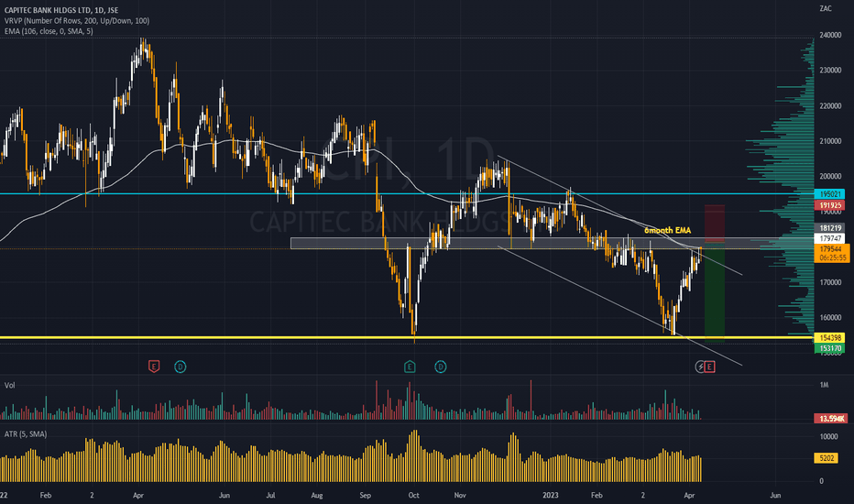The image size is (854, 504).
Task: Click the EMA (106, close) indicator legend
Action: click(49, 31)
